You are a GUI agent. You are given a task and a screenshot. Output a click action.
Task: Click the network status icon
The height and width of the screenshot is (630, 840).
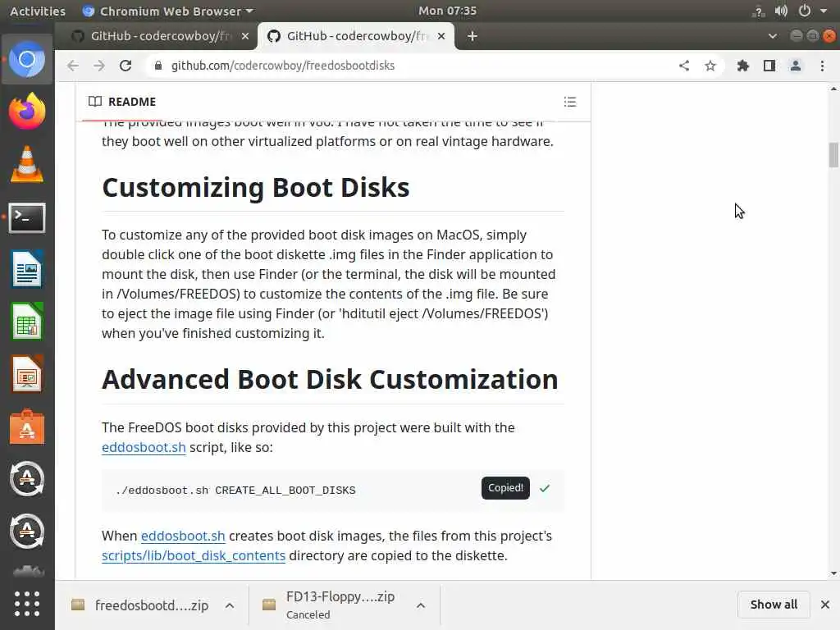(x=758, y=11)
